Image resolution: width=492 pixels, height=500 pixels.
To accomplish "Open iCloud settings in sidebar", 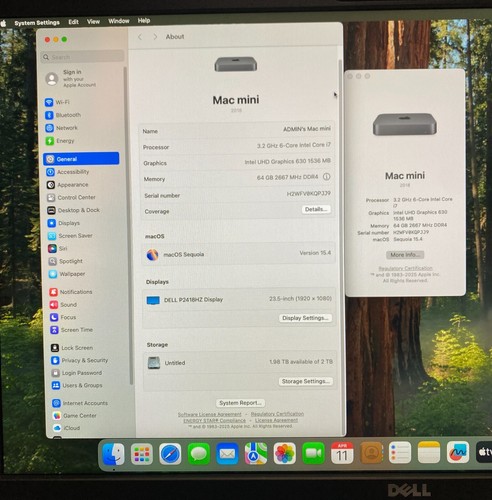I will pos(66,428).
